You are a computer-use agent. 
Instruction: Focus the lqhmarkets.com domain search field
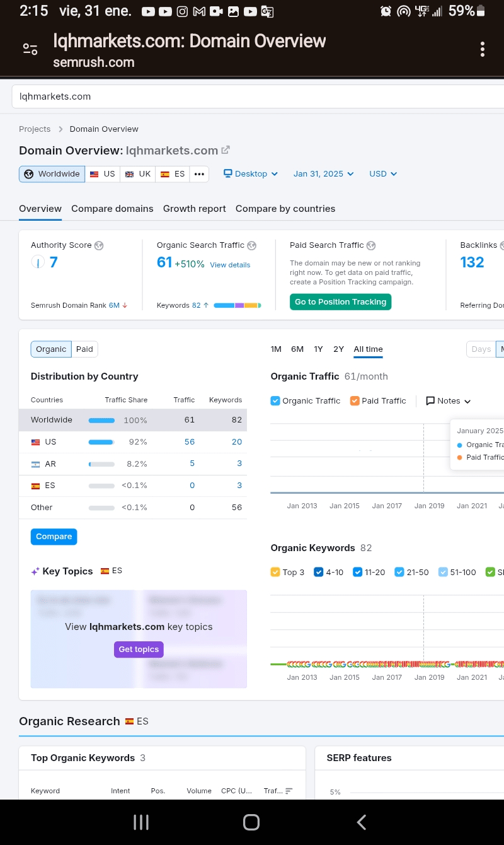252,96
